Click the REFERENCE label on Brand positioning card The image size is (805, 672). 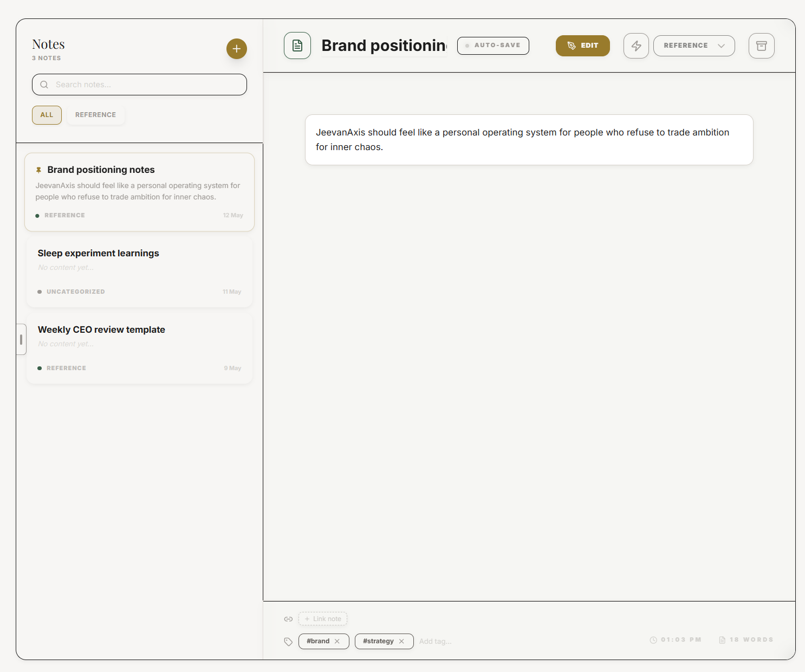coord(64,215)
